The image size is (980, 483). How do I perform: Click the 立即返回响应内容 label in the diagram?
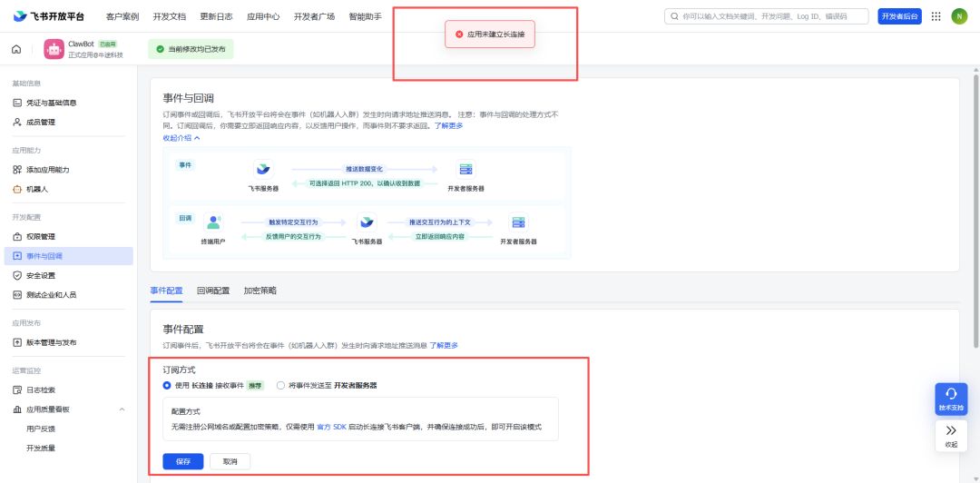tap(440, 237)
